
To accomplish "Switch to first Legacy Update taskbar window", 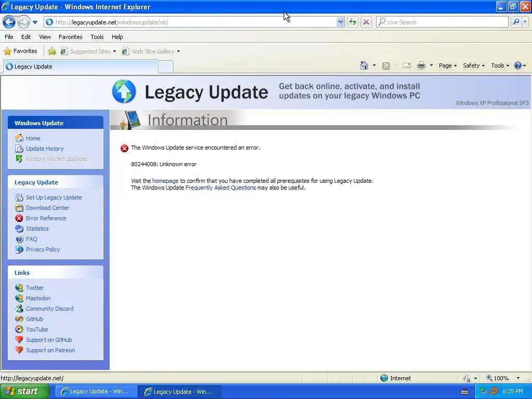I will (x=96, y=392).
